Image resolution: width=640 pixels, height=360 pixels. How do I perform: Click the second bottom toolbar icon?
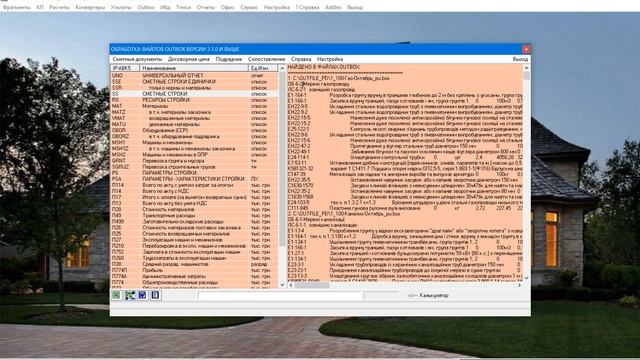tap(130, 295)
